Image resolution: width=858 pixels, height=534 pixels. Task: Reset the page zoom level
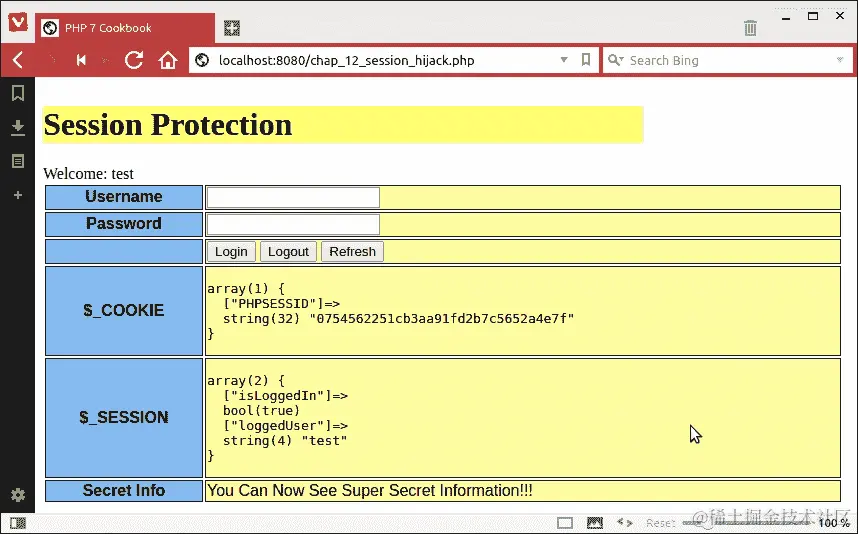click(660, 523)
